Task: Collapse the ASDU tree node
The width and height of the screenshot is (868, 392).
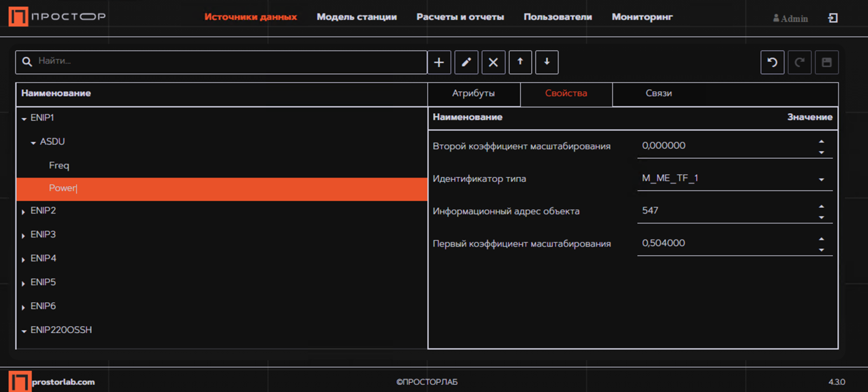Action: tap(33, 142)
